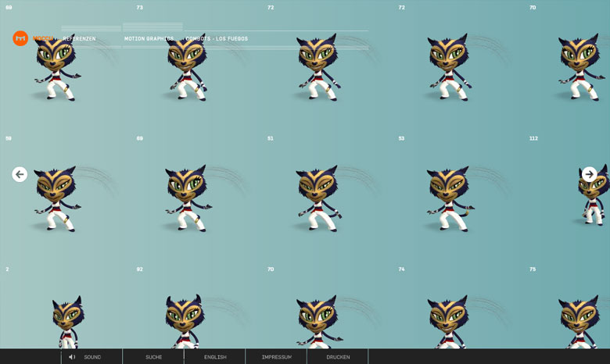Click the MOCCU orange text label
Image resolution: width=610 pixels, height=364 pixels.
(43, 38)
